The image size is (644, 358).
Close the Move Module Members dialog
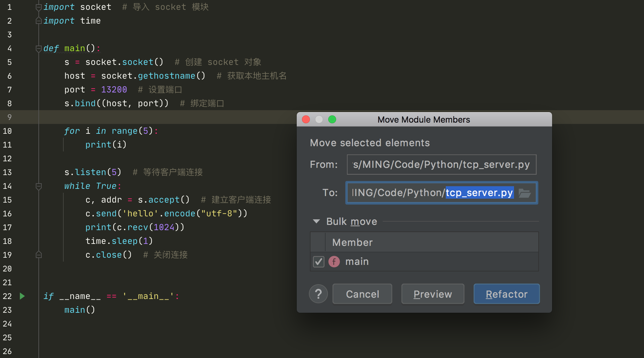point(306,119)
